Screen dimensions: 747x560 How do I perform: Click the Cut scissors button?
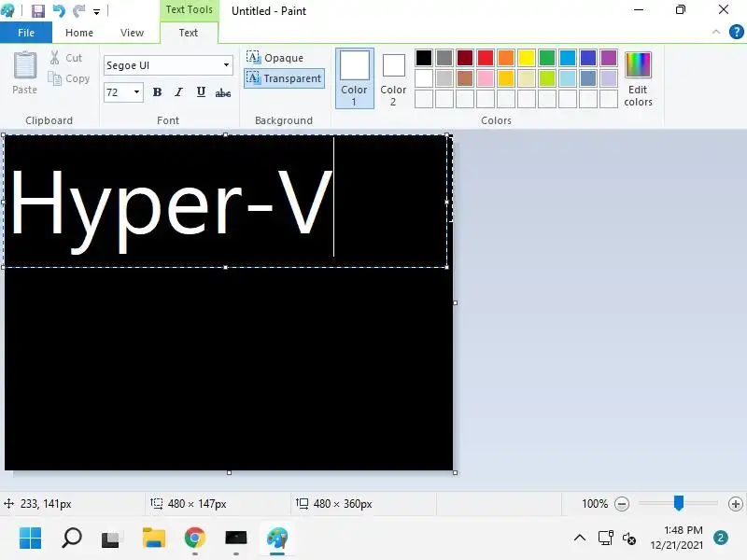click(66, 58)
